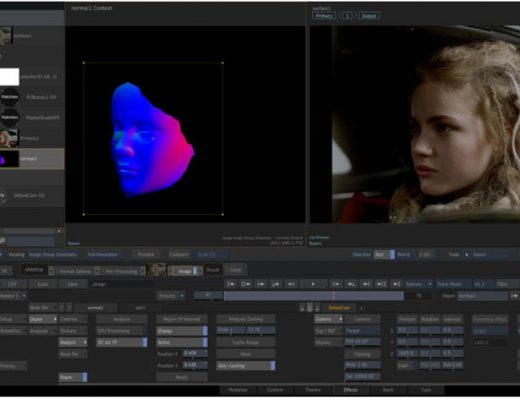Toggle the 32-bit FP button
Image resolution: width=520 pixels, height=400 pixels.
tap(122, 342)
